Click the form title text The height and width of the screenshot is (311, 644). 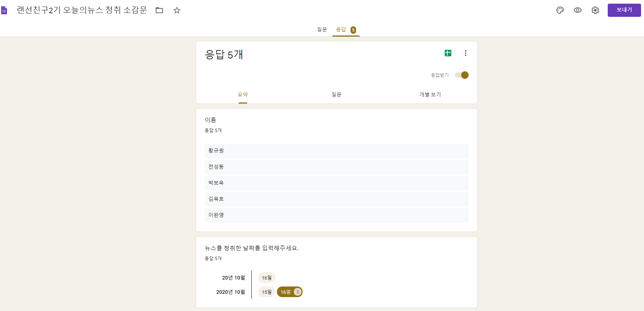pyautogui.click(x=82, y=10)
